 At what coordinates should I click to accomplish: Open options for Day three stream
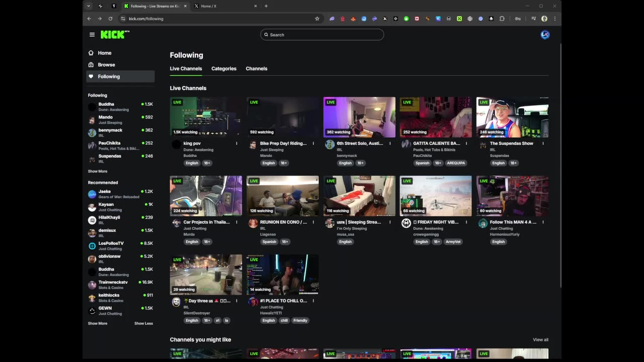tap(236, 301)
